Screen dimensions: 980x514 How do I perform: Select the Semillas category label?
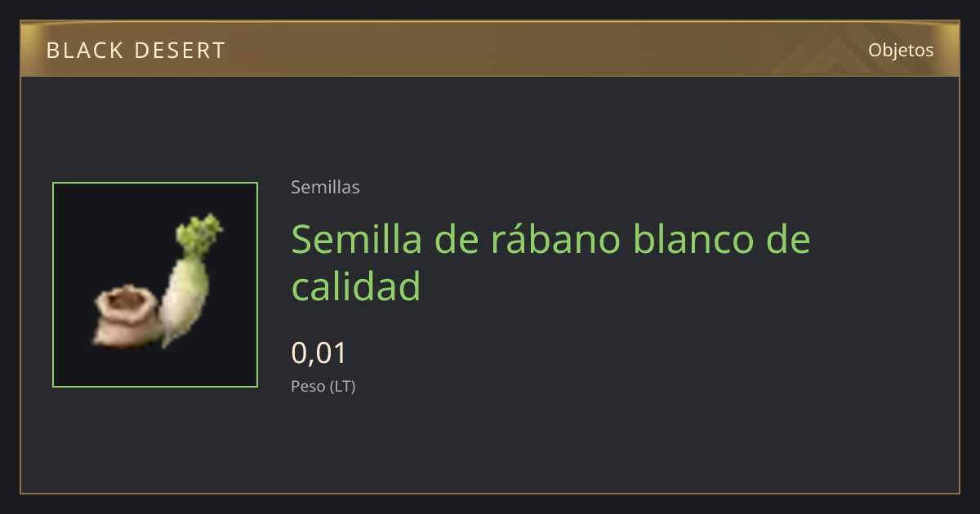pos(325,188)
